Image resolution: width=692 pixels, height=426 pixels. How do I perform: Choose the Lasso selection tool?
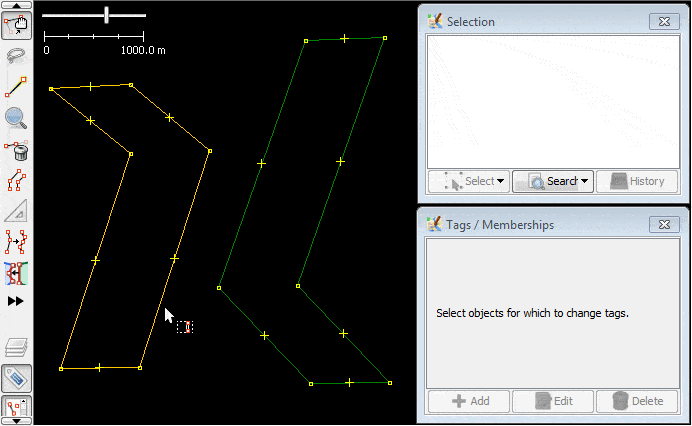coord(16,56)
